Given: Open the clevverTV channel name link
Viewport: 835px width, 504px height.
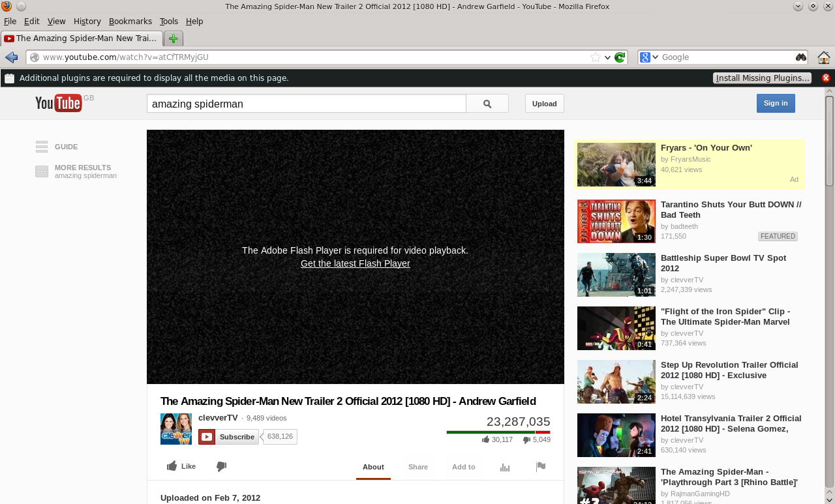Looking at the screenshot, I should click(x=218, y=418).
